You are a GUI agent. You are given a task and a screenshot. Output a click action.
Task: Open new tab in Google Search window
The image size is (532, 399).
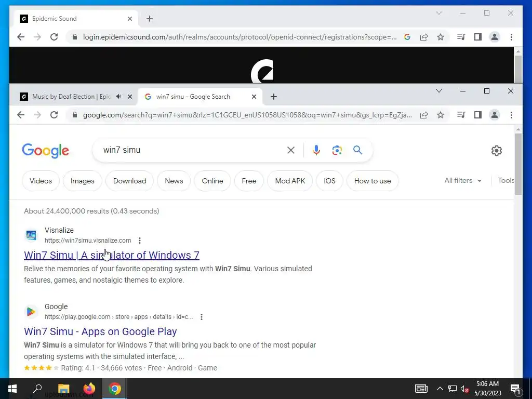click(273, 97)
